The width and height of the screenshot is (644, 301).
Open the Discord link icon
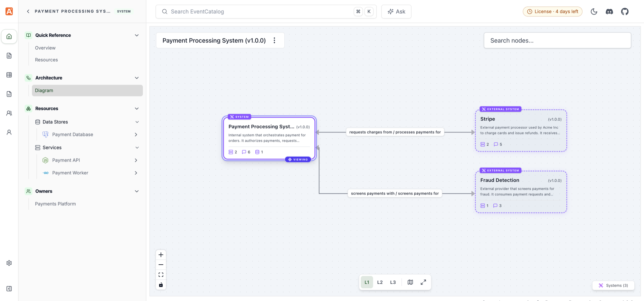(609, 12)
